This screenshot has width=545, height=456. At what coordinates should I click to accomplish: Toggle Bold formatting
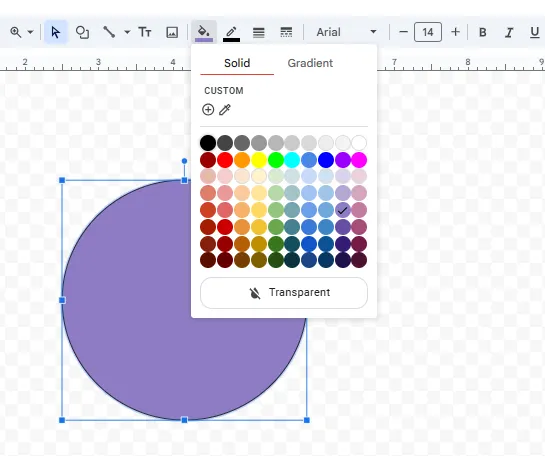tap(482, 32)
